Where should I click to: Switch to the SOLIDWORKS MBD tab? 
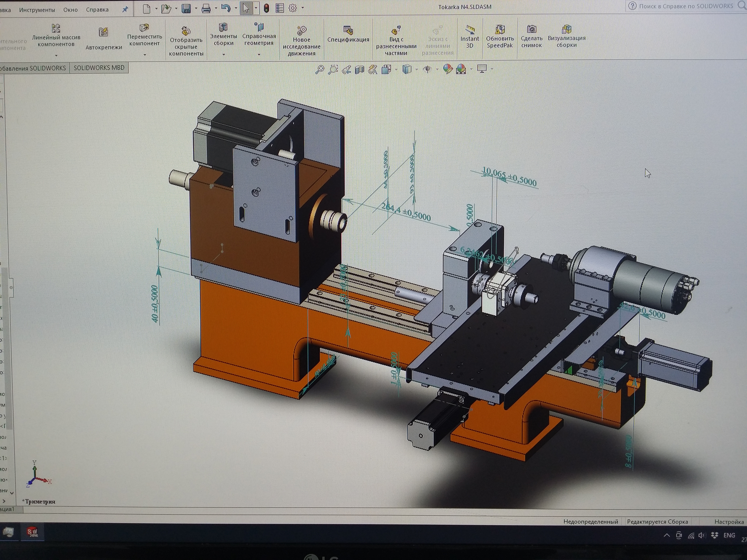pyautogui.click(x=99, y=68)
